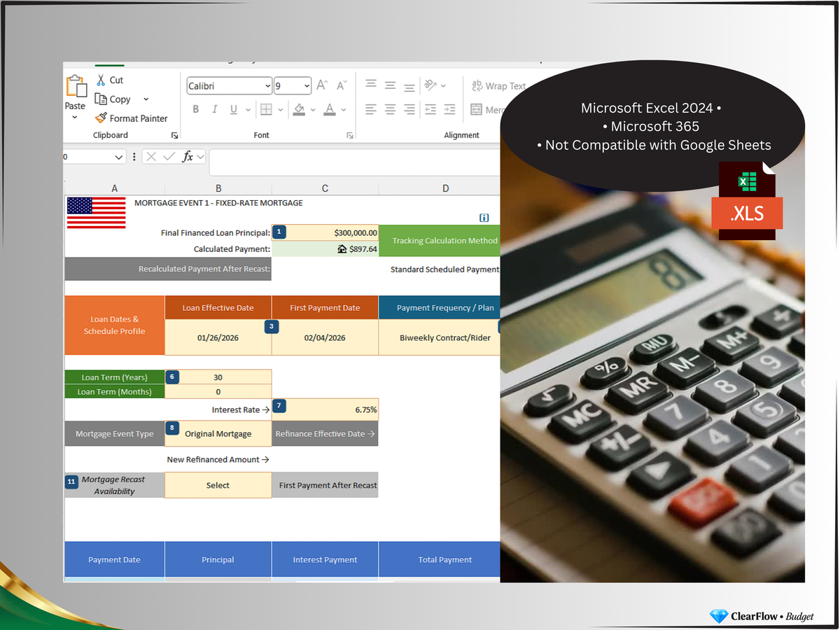The width and height of the screenshot is (840, 630).
Task: Select the 02/04/2026 first payment date
Action: coord(325,337)
